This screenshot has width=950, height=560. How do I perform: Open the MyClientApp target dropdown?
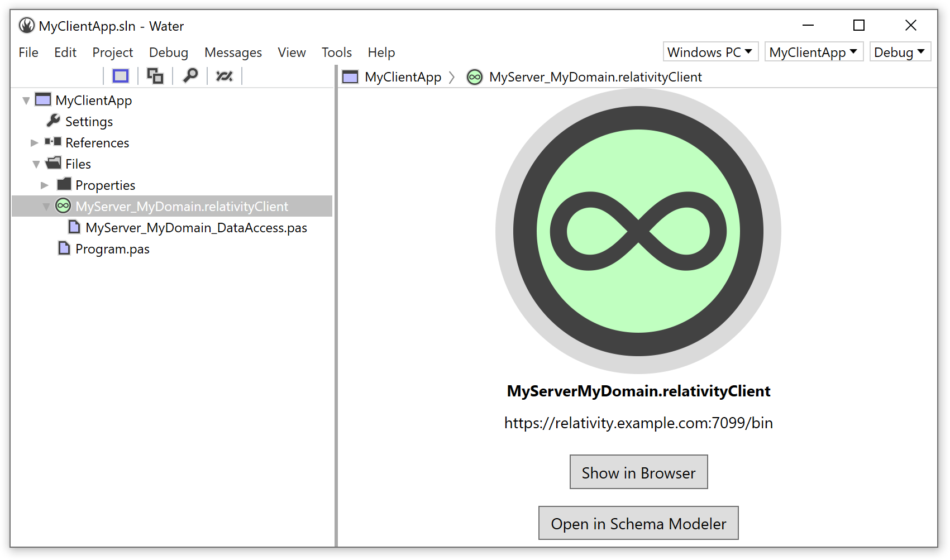pyautogui.click(x=814, y=52)
